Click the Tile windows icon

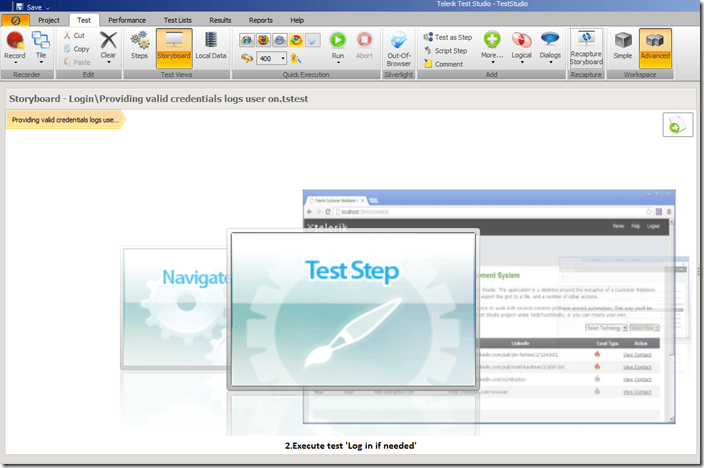point(41,40)
